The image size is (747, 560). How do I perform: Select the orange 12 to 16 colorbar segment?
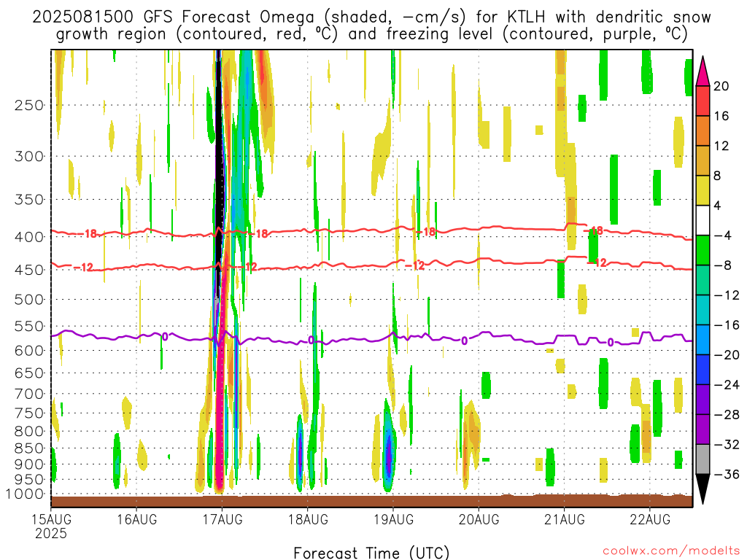[703, 131]
